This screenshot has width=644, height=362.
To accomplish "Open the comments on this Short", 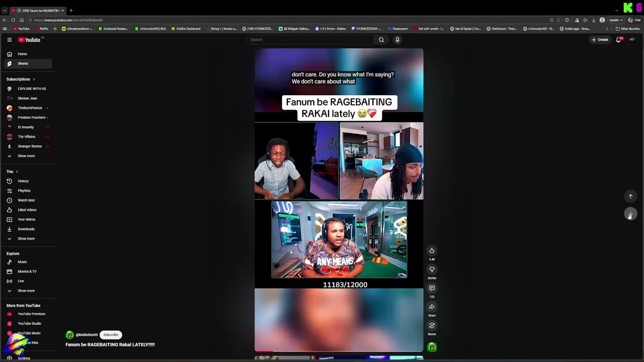I will click(x=432, y=288).
